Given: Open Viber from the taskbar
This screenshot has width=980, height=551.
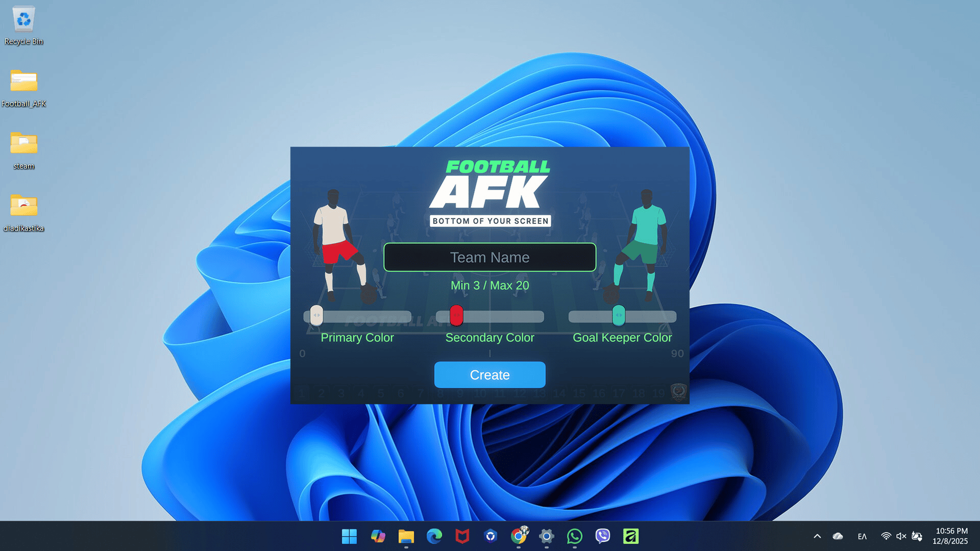Looking at the screenshot, I should pos(603,536).
